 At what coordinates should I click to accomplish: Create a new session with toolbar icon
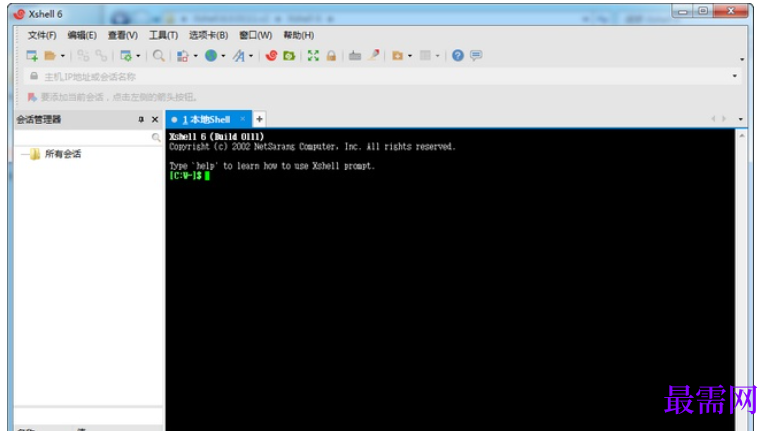32,56
